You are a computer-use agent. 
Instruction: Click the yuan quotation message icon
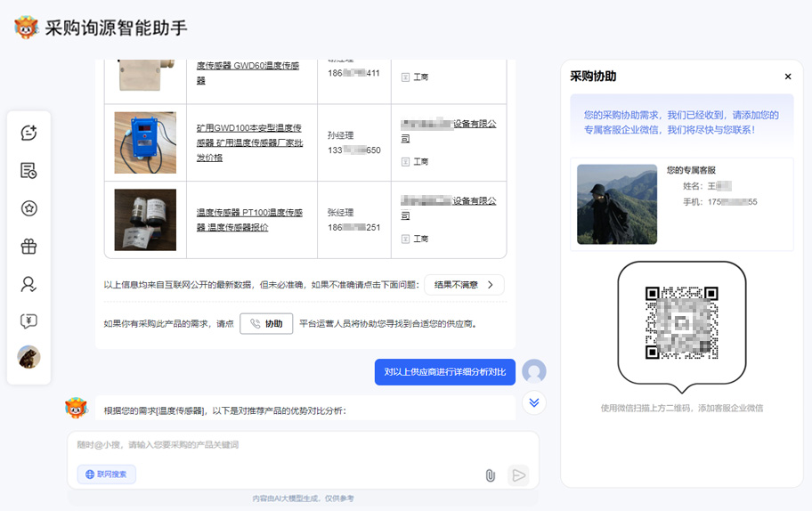(28, 321)
